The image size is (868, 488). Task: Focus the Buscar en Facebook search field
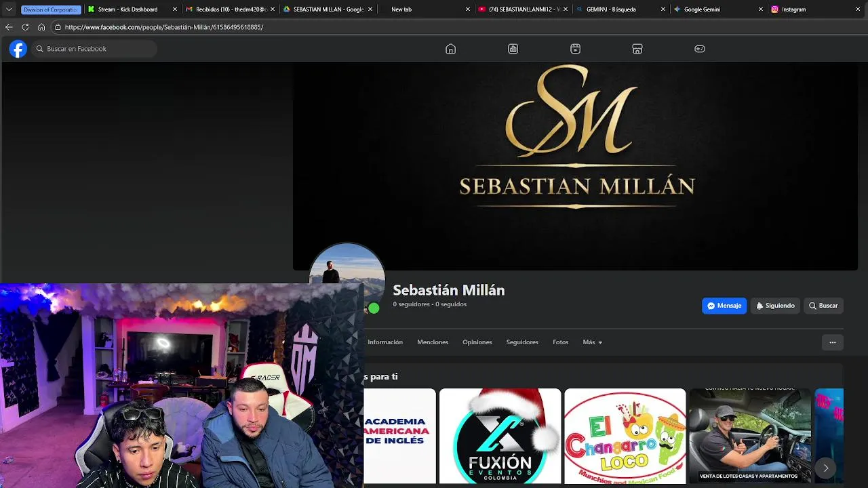tap(94, 49)
